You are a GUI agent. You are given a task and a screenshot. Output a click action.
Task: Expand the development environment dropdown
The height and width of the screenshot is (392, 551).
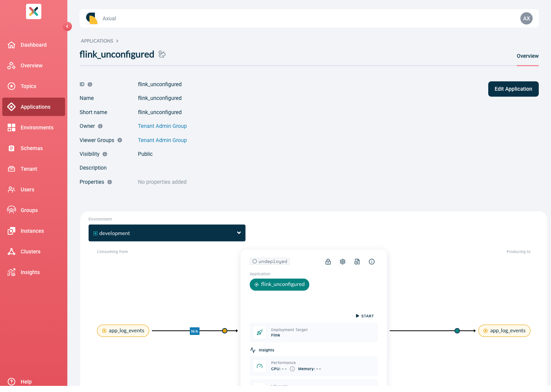pyautogui.click(x=167, y=233)
